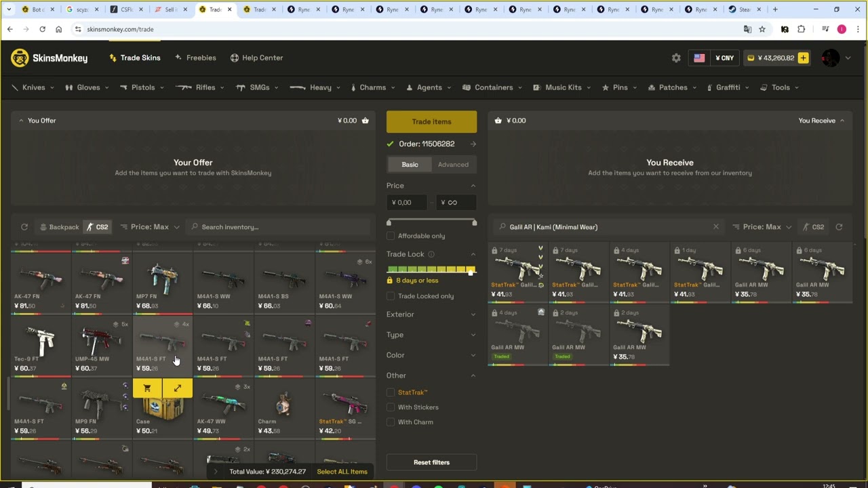
Task: Clear the Galil AR Kami search text
Action: 715,227
